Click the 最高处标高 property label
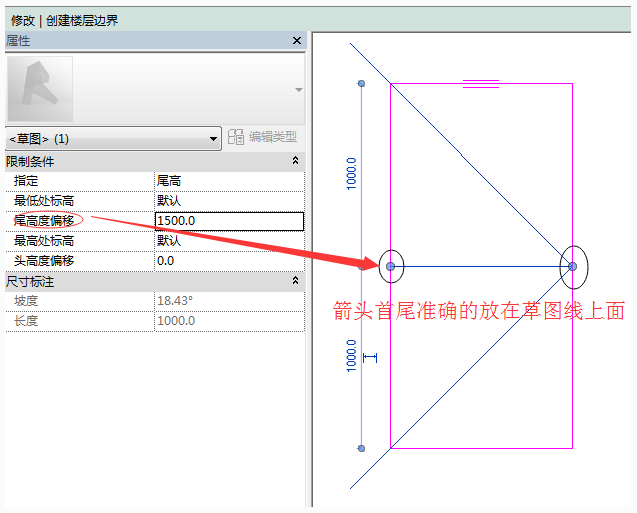Viewport: 637px width, 513px height. click(44, 241)
